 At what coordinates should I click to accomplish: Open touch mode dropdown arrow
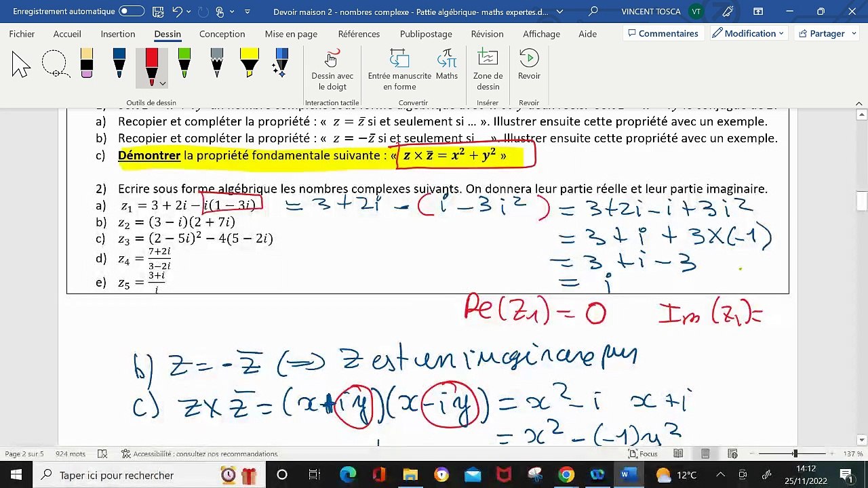tap(233, 12)
